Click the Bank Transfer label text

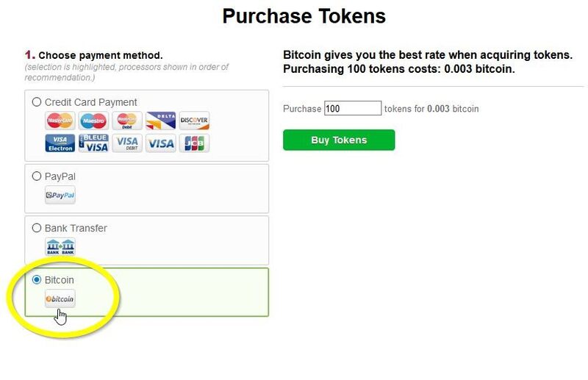76,228
